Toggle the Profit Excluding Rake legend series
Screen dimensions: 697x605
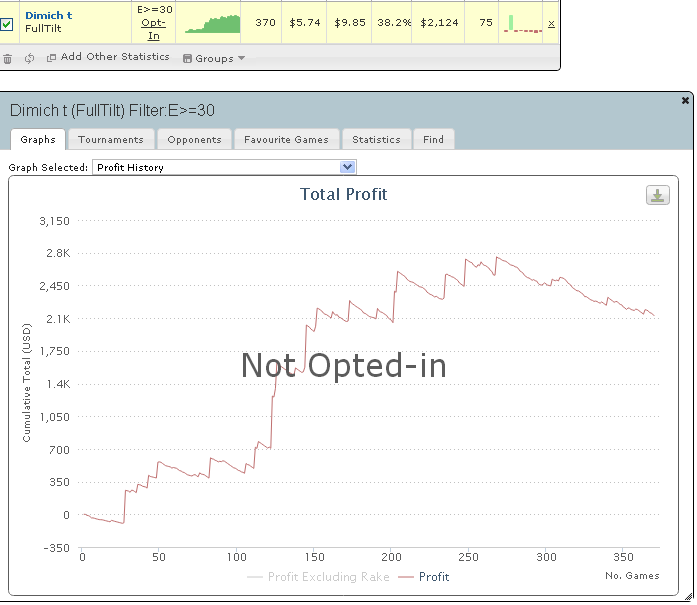(x=318, y=577)
